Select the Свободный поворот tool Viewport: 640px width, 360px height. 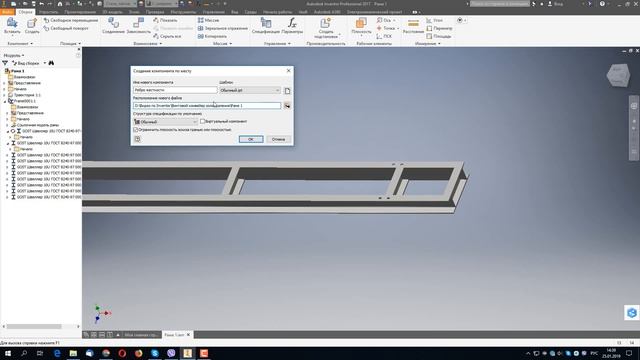(66, 28)
